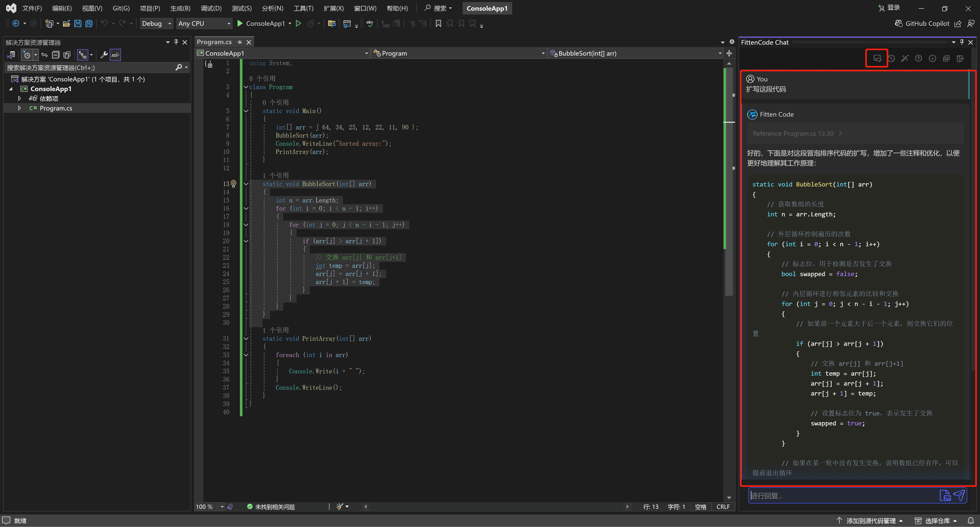Open the Solution Explorer properties wrench

(103, 55)
